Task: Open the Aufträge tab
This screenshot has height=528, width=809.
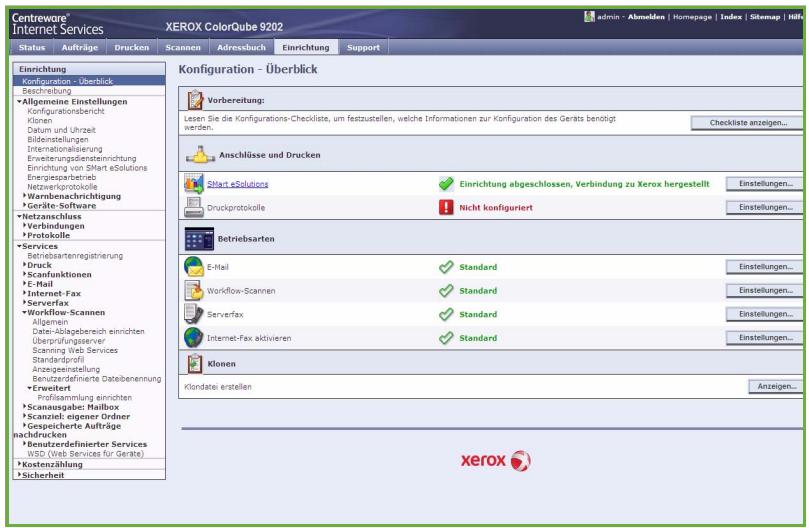Action: tap(79, 47)
